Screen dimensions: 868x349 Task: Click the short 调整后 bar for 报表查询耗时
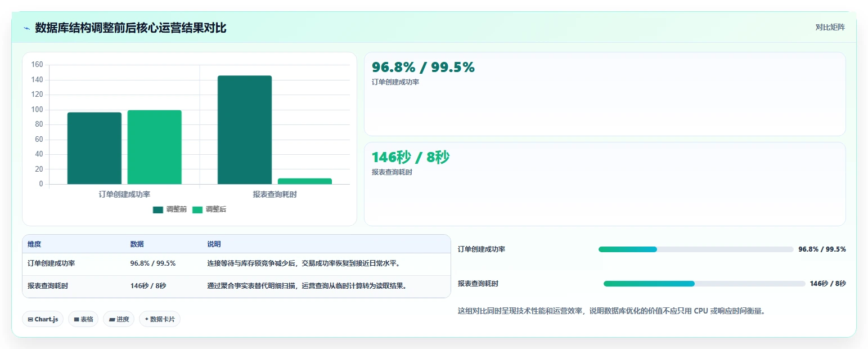coord(305,181)
